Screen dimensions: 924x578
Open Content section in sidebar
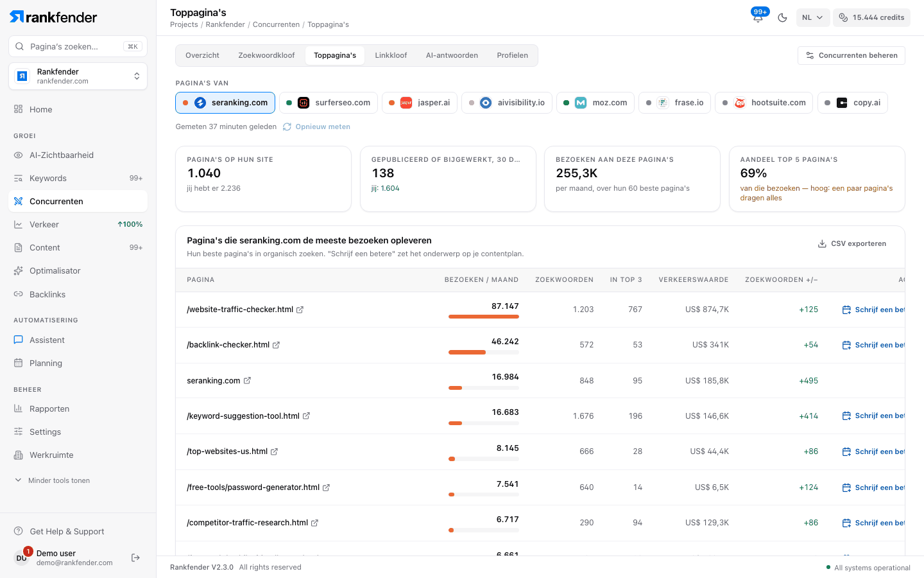[x=78, y=247]
